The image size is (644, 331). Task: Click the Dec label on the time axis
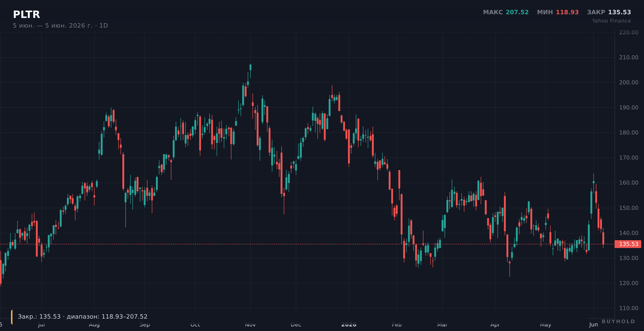click(296, 325)
